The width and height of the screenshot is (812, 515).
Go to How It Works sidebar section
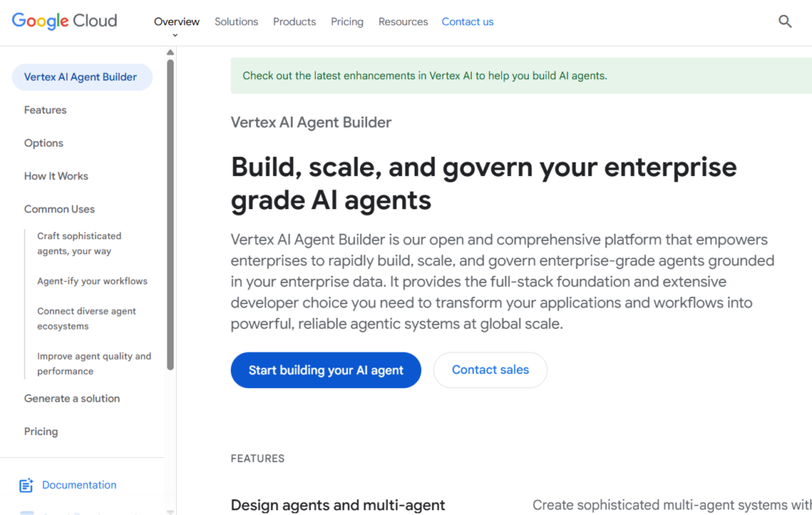pos(56,176)
